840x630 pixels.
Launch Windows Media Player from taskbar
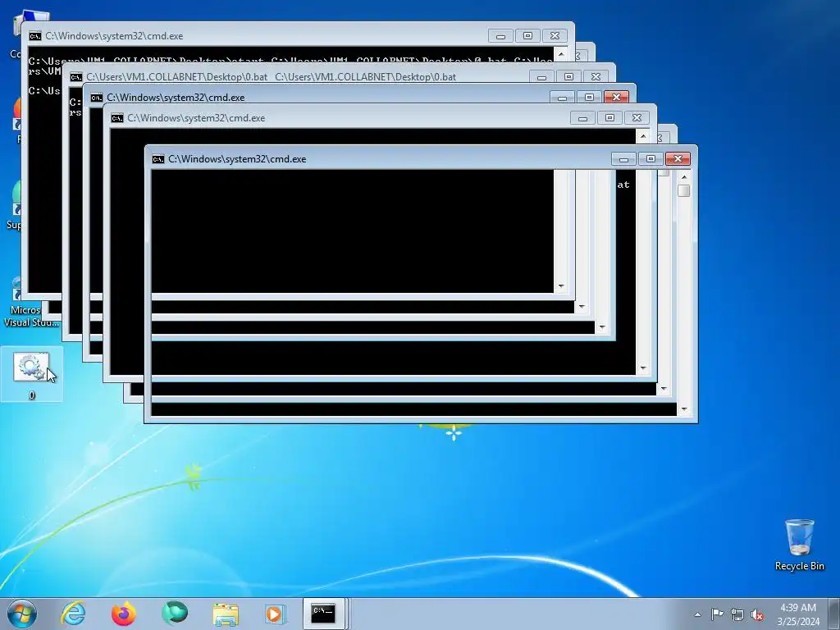(x=276, y=614)
